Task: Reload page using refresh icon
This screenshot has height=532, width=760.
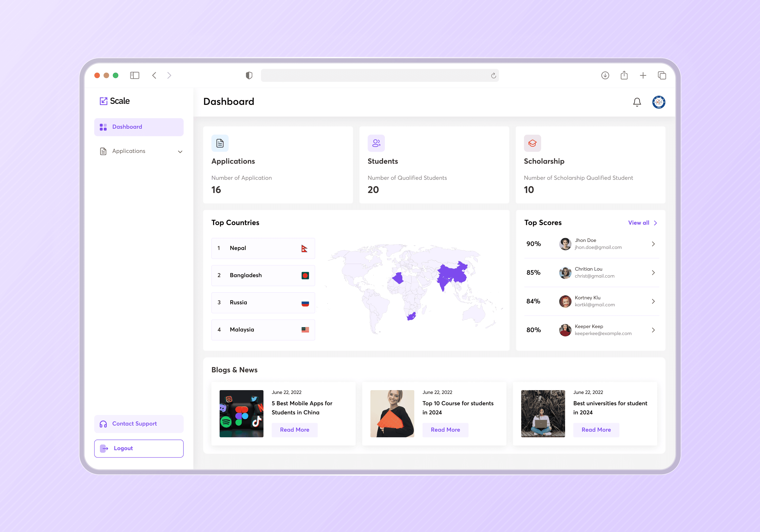Action: (493, 76)
